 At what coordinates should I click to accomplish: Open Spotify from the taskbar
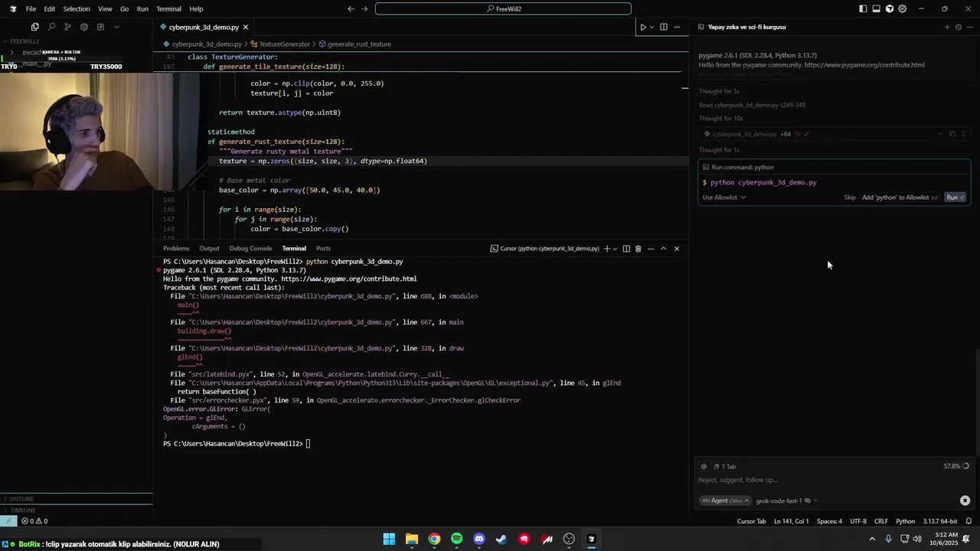pyautogui.click(x=456, y=539)
